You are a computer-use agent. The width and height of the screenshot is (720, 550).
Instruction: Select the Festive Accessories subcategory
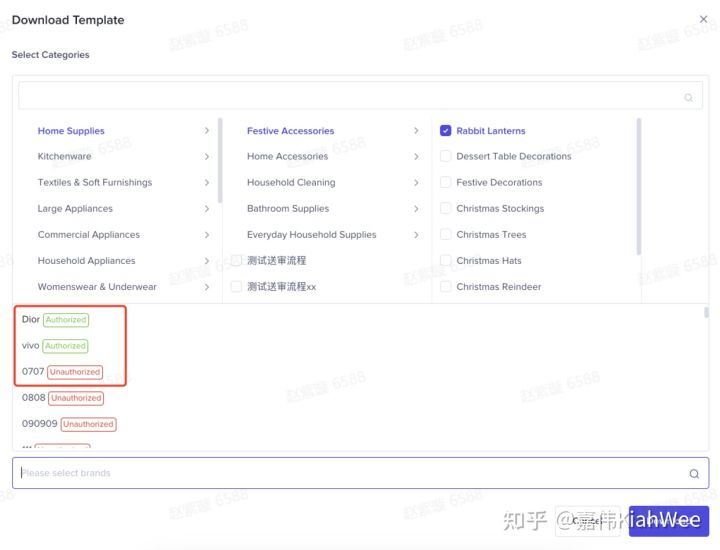click(x=290, y=131)
